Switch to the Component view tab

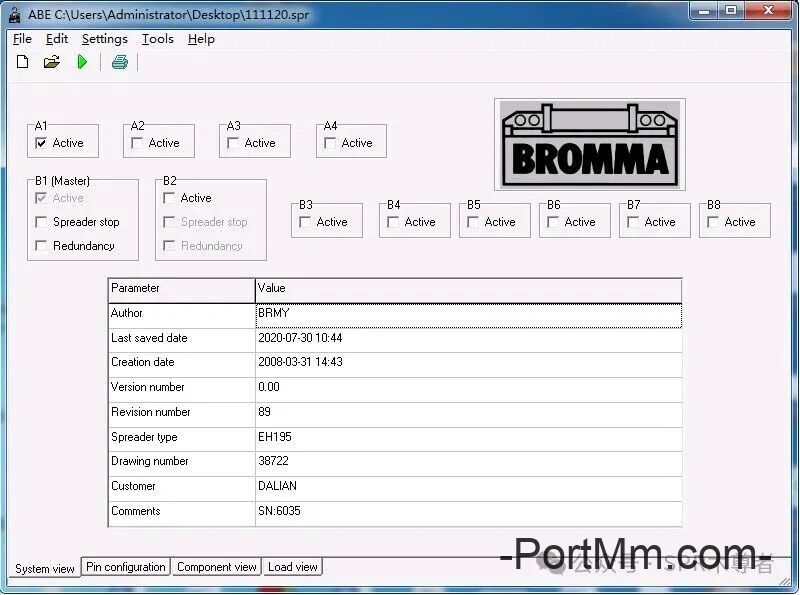(216, 567)
